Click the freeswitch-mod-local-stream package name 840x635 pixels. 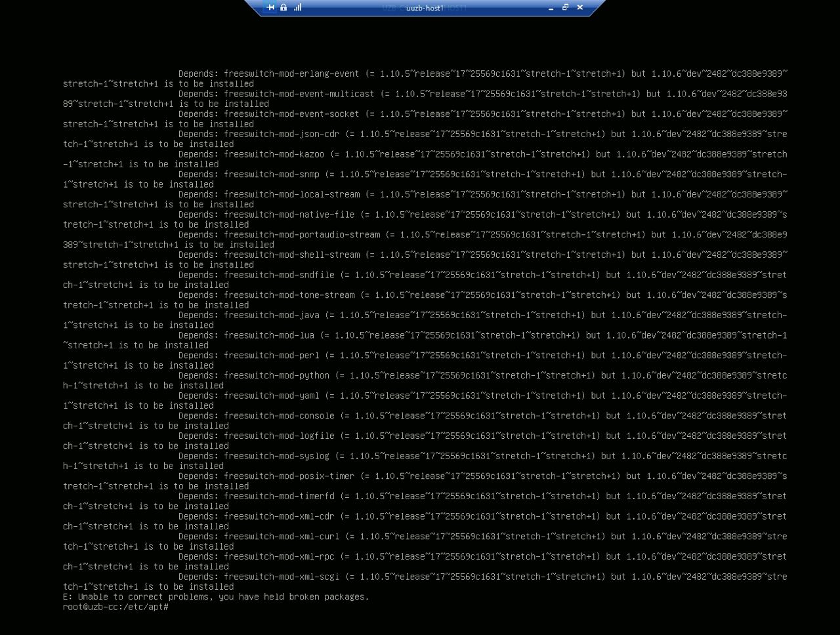pyautogui.click(x=291, y=194)
